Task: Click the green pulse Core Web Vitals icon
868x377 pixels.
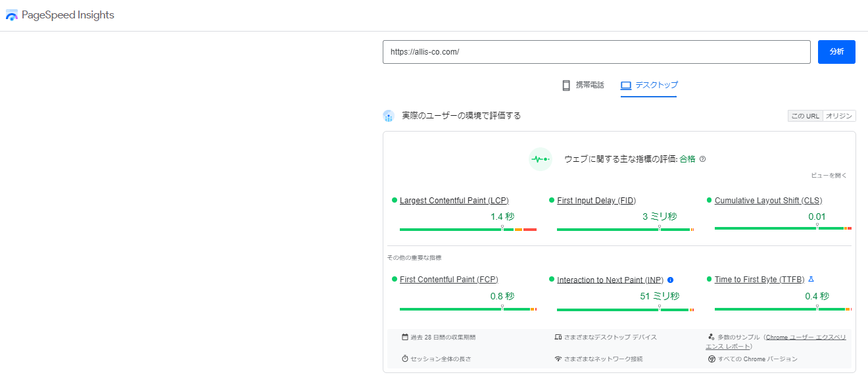Action: 541,159
